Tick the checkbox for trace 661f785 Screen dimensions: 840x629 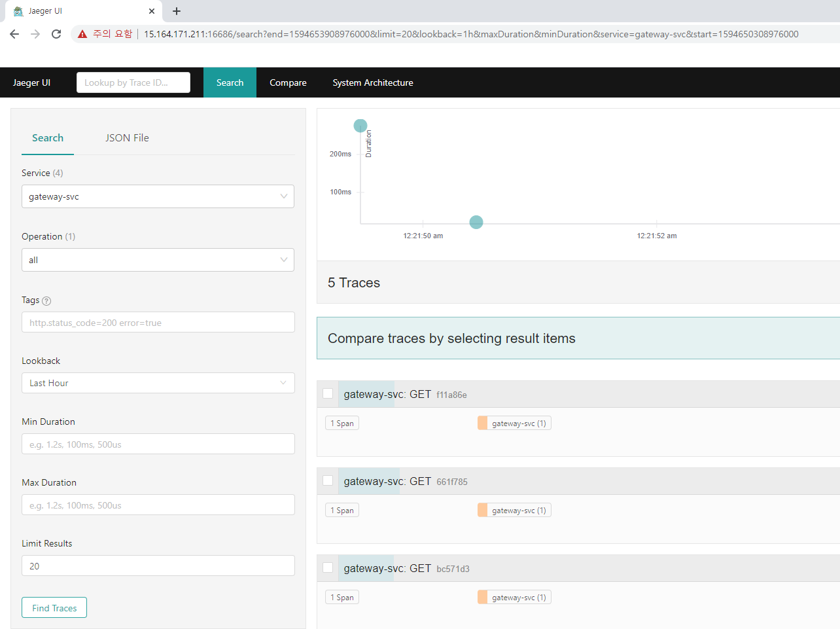click(328, 480)
